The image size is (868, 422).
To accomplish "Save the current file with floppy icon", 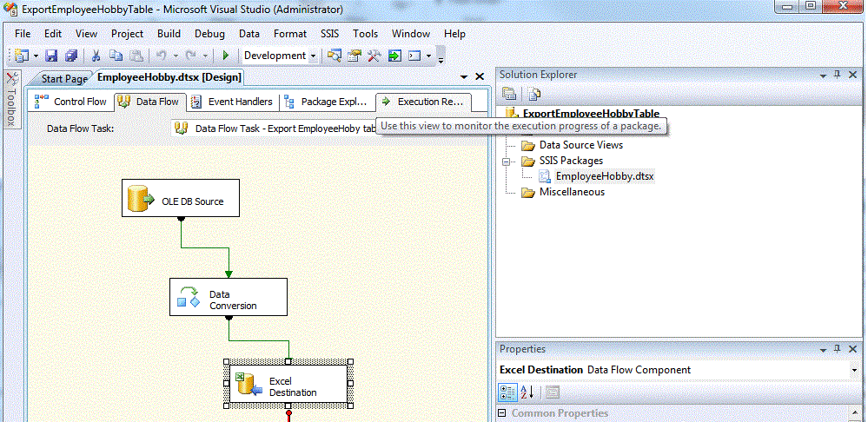I will [x=51, y=56].
